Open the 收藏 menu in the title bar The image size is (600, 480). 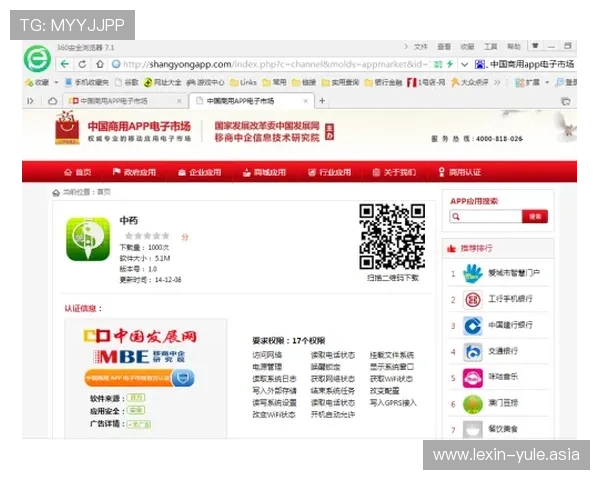coord(467,47)
